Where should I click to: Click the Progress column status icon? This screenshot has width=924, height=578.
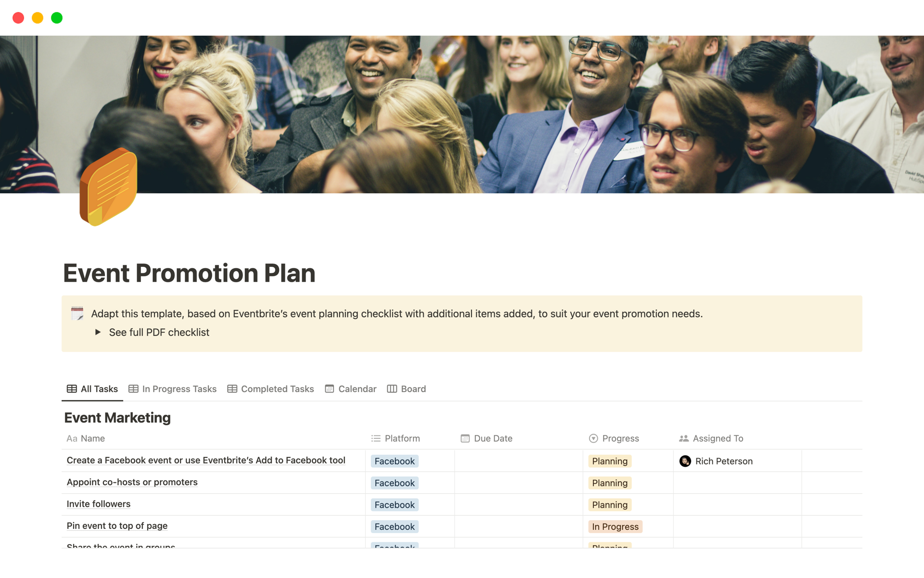(593, 438)
